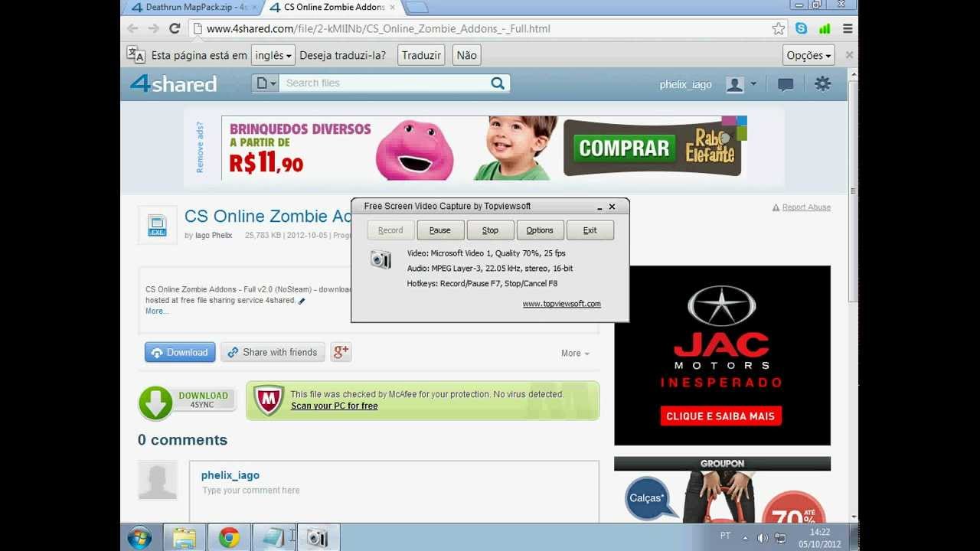Open the 4shared settings gear
Viewport: 980px width, 551px height.
(822, 84)
